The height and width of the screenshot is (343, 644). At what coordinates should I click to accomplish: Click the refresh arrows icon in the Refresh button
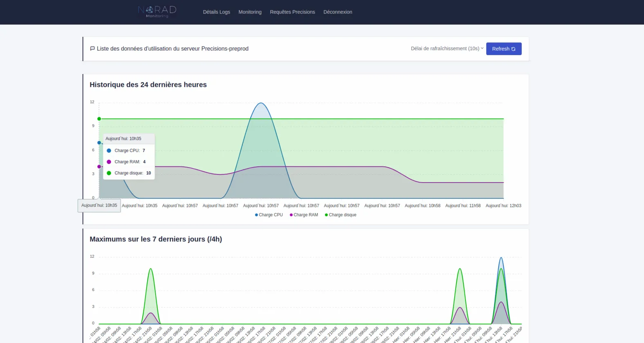tap(513, 49)
